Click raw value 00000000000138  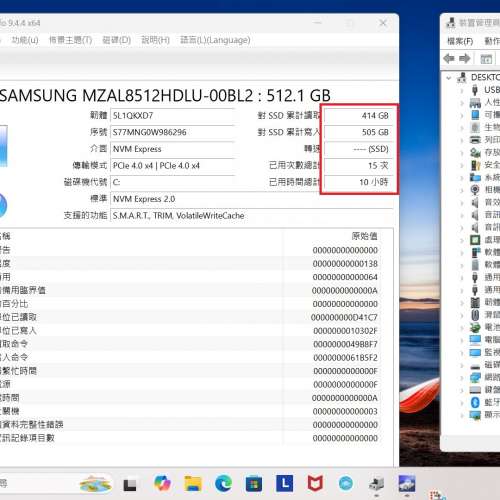point(345,264)
